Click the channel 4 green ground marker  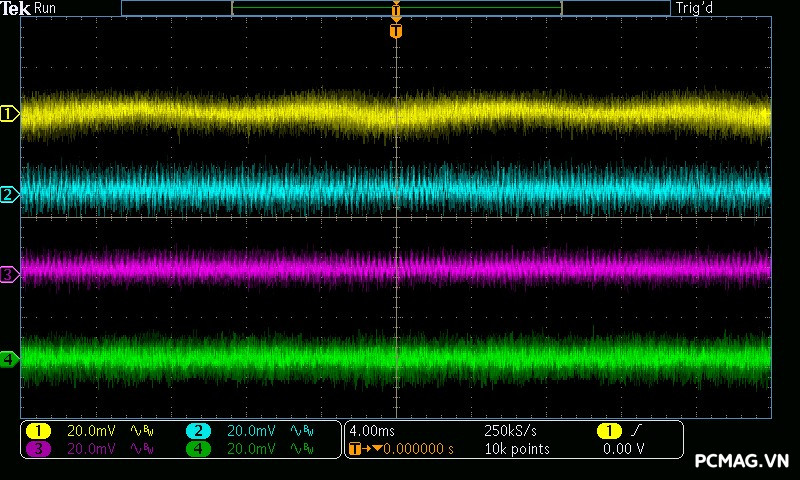[x=9, y=359]
